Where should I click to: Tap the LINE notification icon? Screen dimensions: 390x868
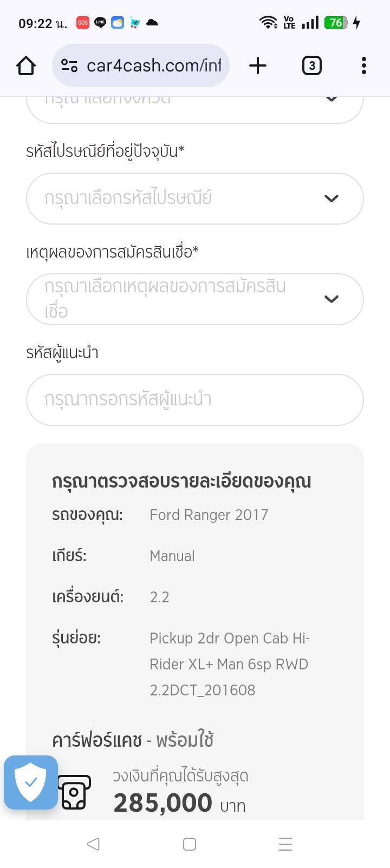coord(100,23)
